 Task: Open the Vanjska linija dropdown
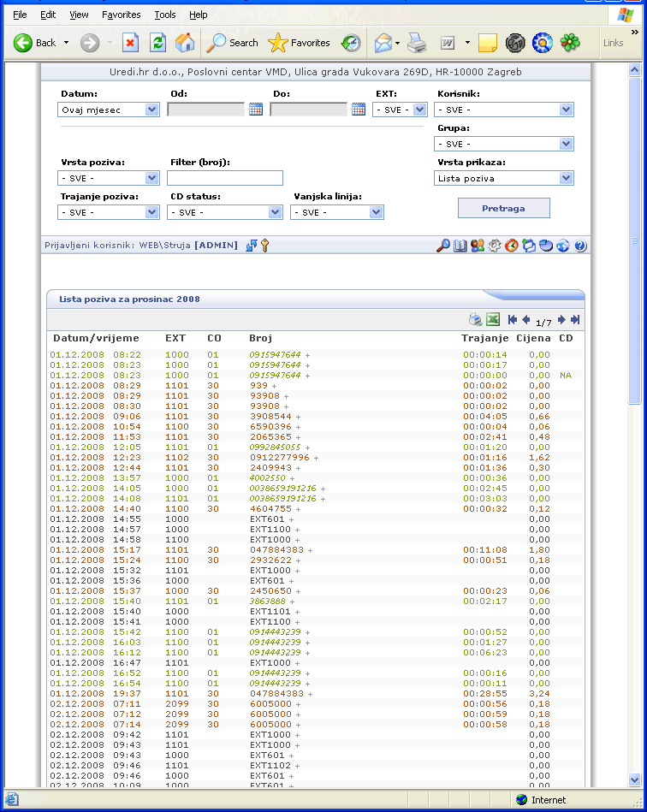point(336,212)
